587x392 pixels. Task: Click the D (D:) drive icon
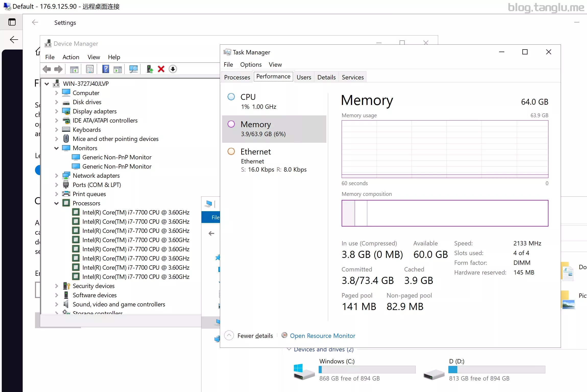[434, 374]
